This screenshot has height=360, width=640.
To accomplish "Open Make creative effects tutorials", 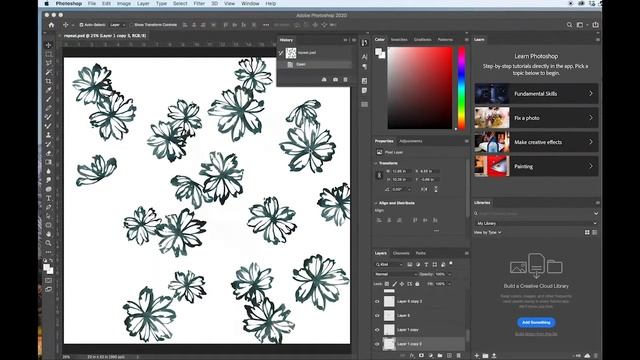I will pyautogui.click(x=536, y=142).
